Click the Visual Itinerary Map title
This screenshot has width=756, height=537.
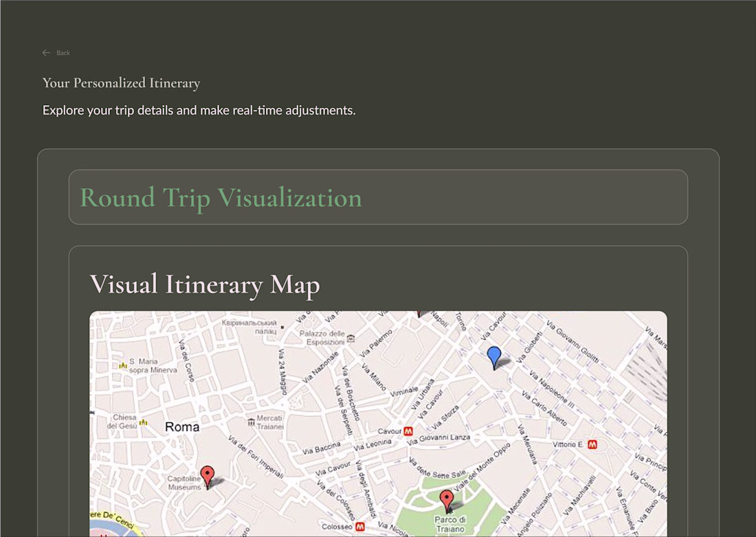(204, 284)
